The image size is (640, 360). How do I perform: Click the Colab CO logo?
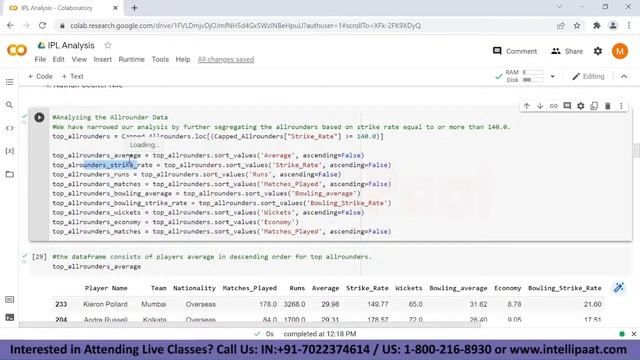[17, 51]
